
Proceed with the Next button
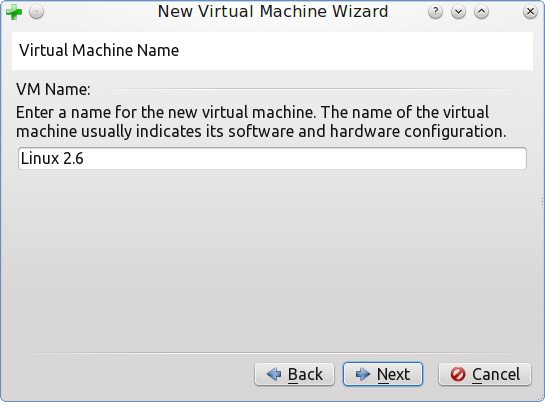[383, 374]
